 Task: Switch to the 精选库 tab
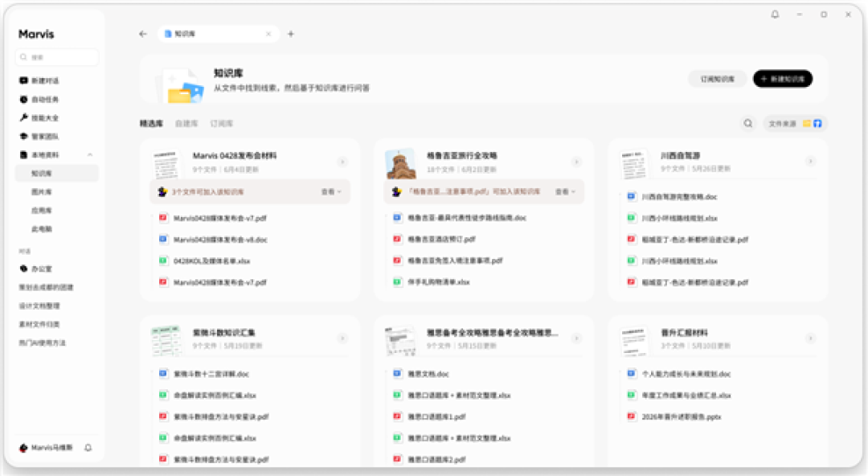(x=151, y=123)
